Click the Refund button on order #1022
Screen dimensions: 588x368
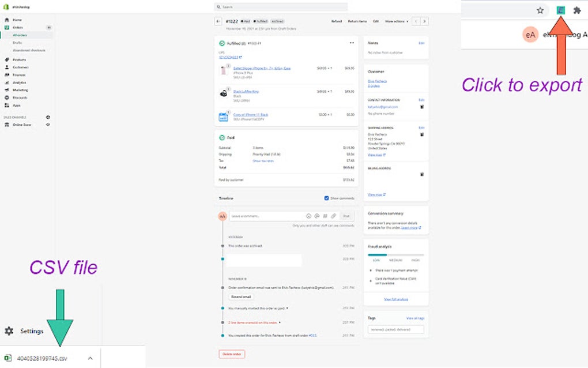[337, 21]
